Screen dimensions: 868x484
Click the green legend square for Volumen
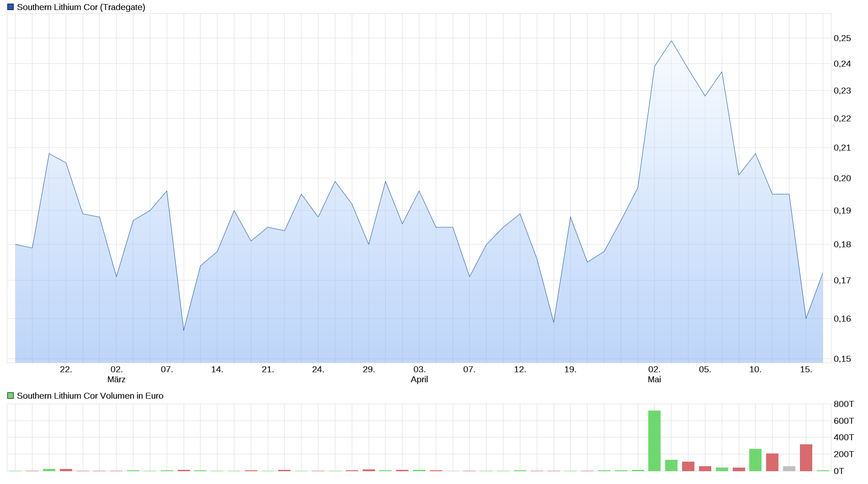11,396
